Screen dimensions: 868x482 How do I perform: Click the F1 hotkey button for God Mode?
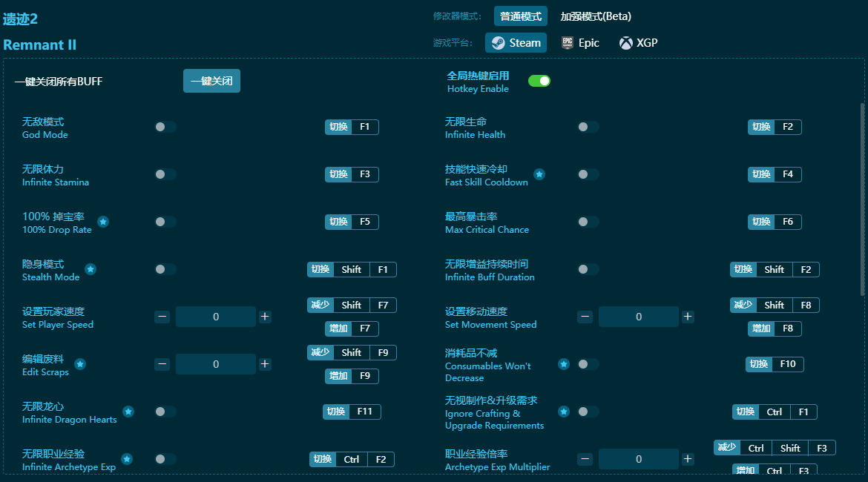coord(364,127)
